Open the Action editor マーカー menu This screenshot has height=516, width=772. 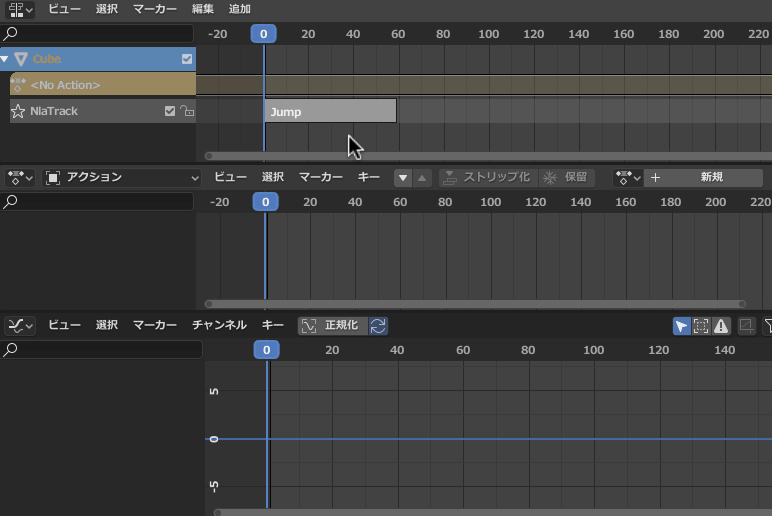coord(321,177)
